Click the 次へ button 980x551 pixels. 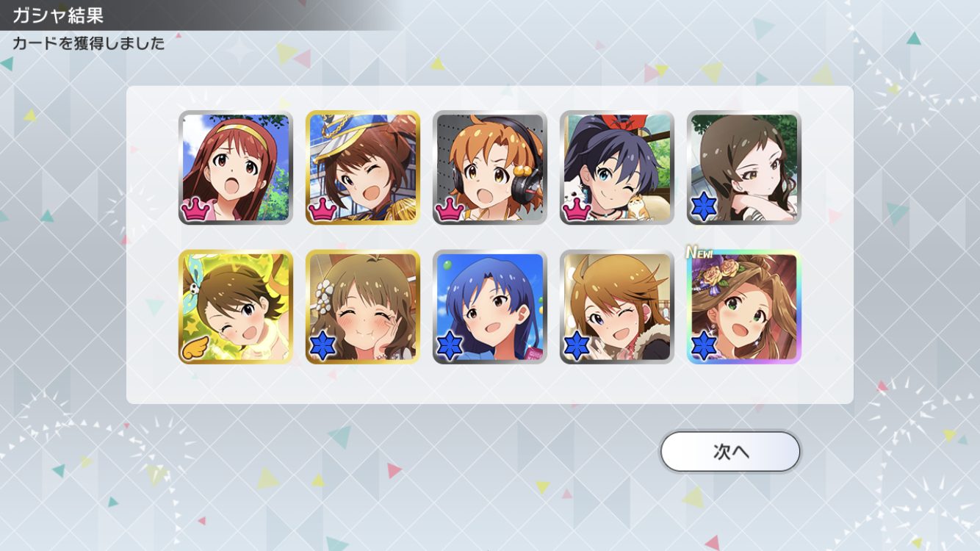coord(730,451)
